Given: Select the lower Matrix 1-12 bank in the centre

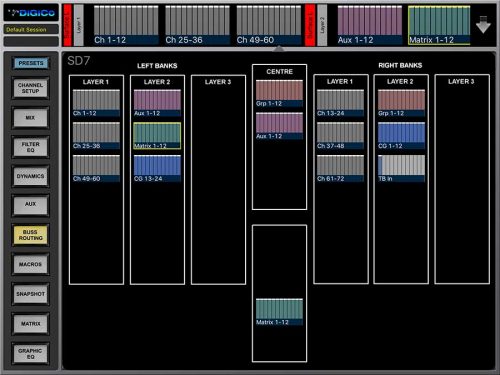Looking at the screenshot, I should [x=279, y=312].
